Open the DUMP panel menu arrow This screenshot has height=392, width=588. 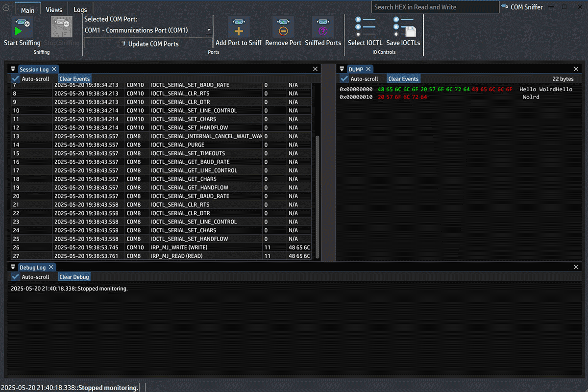pyautogui.click(x=342, y=69)
